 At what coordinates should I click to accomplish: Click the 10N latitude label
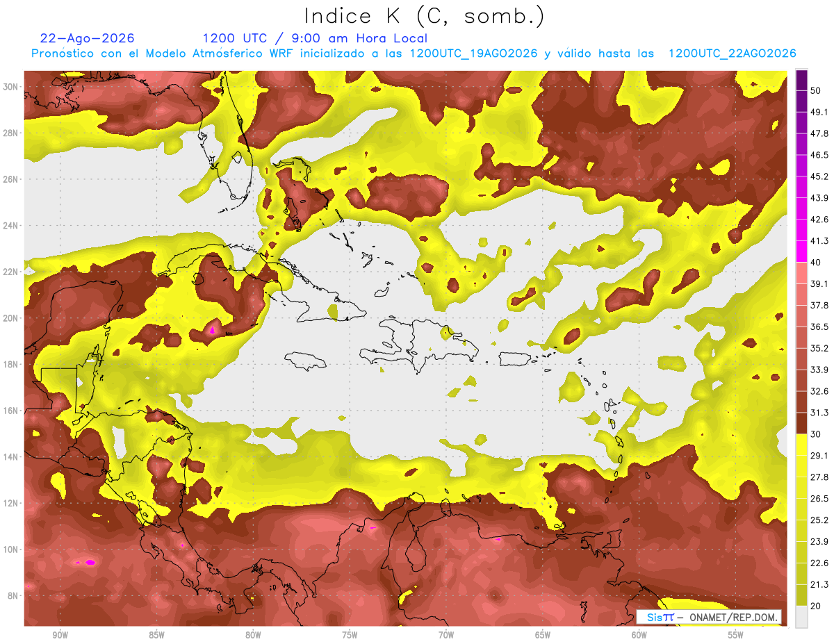click(x=11, y=550)
